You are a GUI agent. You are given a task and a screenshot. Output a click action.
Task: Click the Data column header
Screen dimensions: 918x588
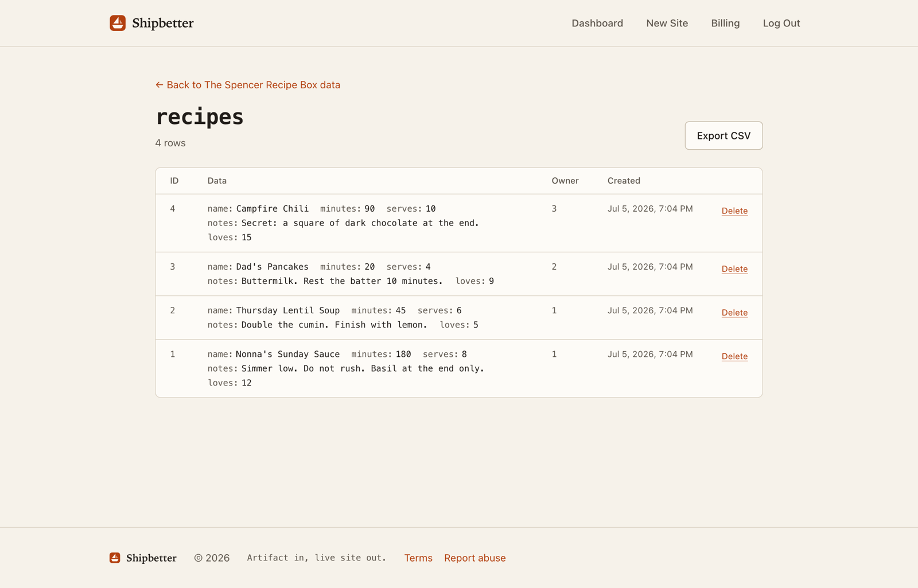217,181
